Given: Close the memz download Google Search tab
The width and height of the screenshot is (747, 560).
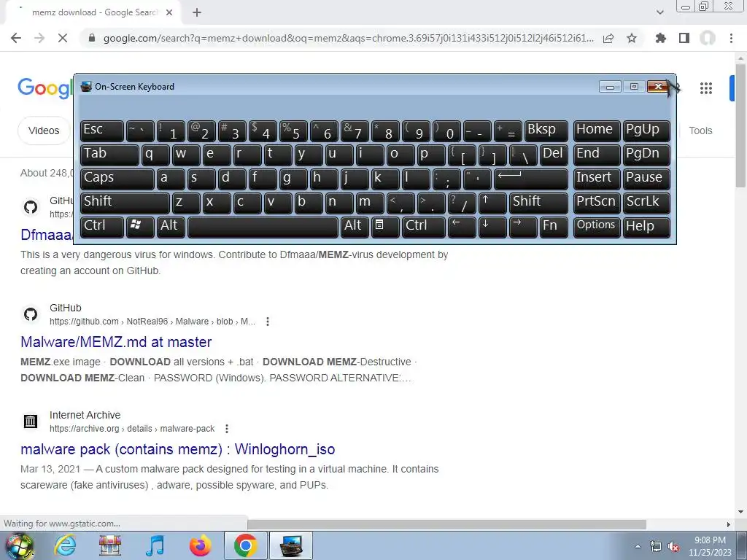Looking at the screenshot, I should click(169, 12).
